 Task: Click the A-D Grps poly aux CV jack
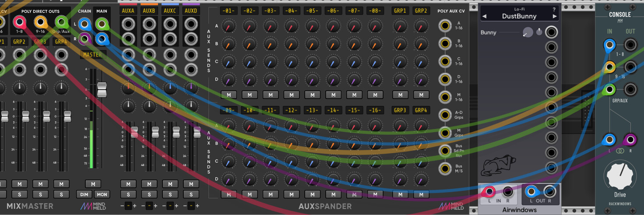pos(445,115)
